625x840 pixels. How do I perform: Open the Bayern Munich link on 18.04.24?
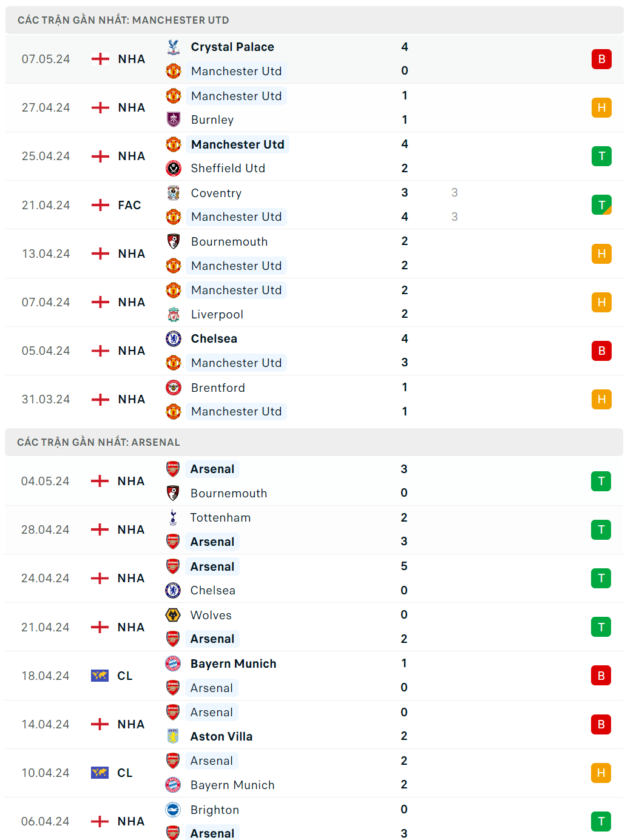click(x=233, y=664)
